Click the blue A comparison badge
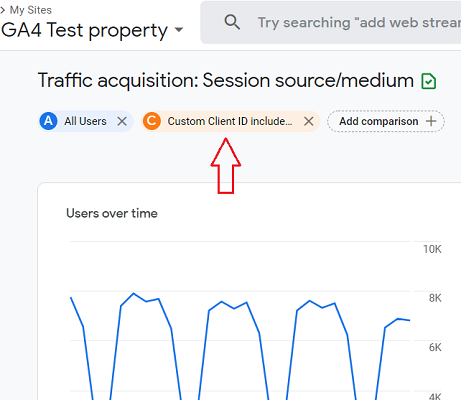The height and width of the screenshot is (400, 461). pos(48,121)
